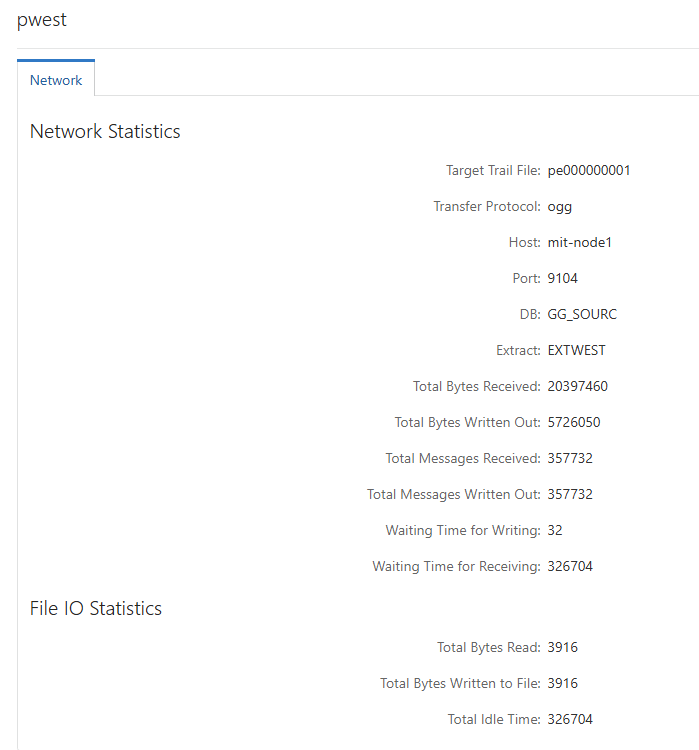Click the File IO Statistics heading
Viewport: 699px width, 750px height.
(96, 608)
